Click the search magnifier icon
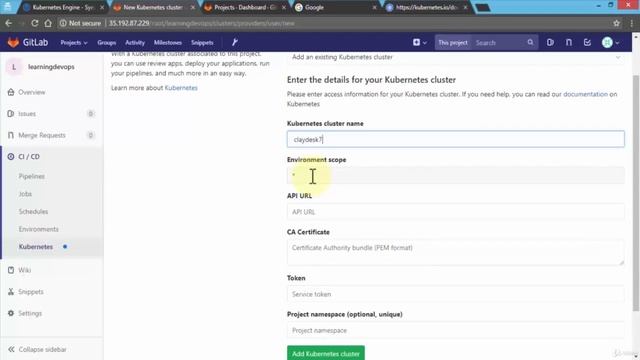Image resolution: width=640 pixels, height=360 pixels. pos(530,42)
